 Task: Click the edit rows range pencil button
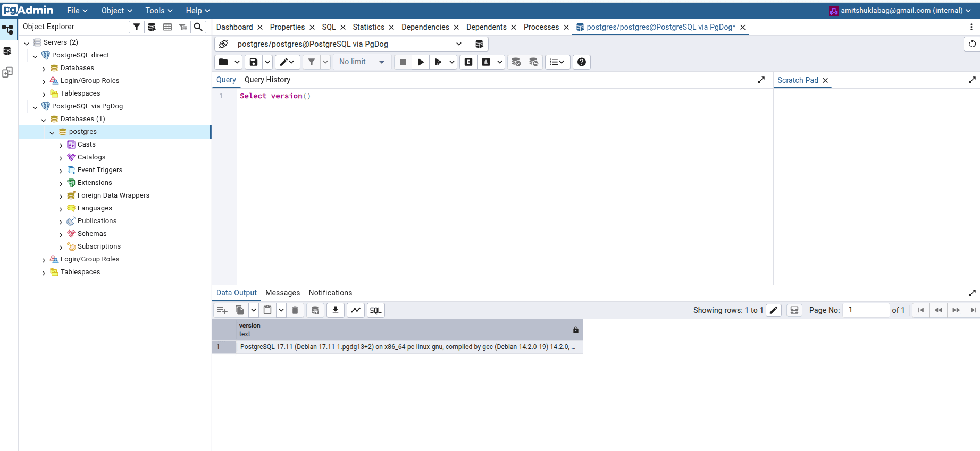point(774,310)
